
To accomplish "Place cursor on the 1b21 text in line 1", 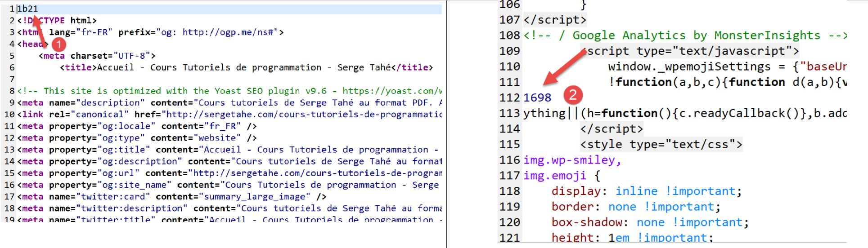I will pos(28,9).
